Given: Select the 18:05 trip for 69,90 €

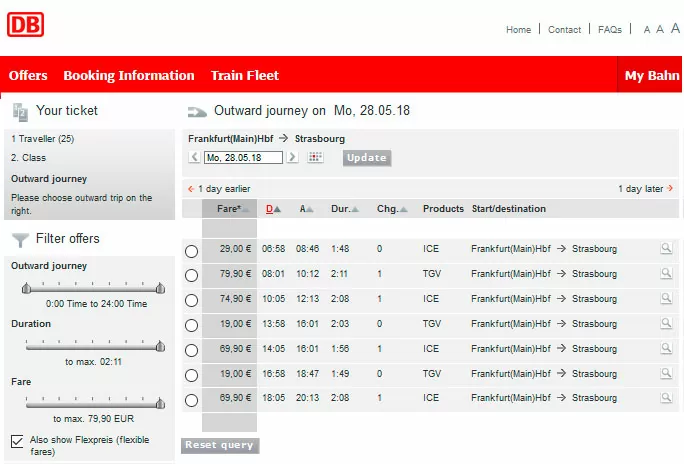Looking at the screenshot, I should tap(192, 400).
